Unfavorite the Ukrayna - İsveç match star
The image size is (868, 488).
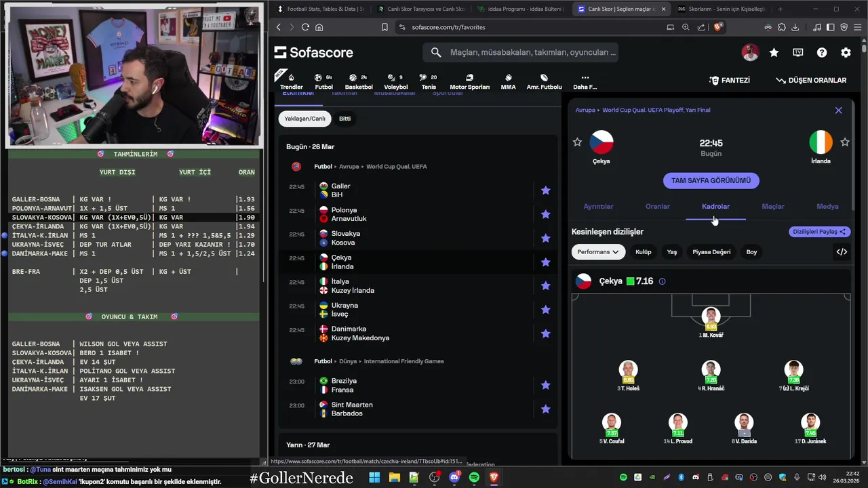(x=545, y=310)
